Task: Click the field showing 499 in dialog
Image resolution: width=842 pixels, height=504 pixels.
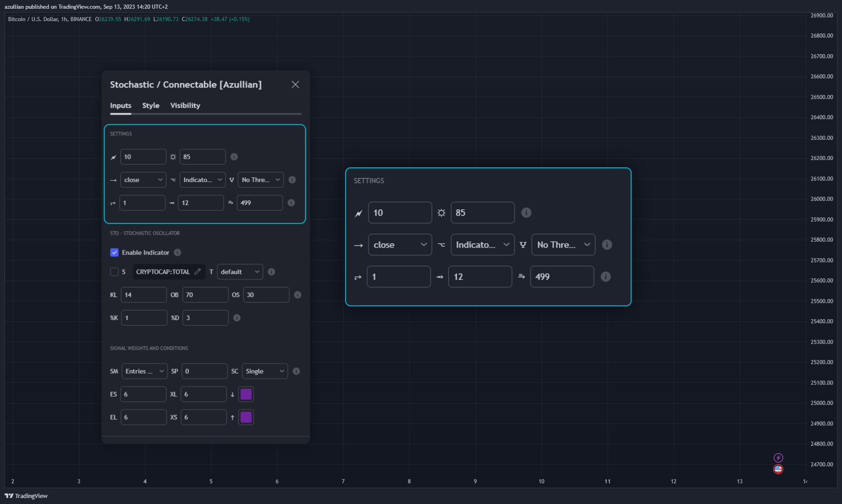Action: click(x=260, y=203)
